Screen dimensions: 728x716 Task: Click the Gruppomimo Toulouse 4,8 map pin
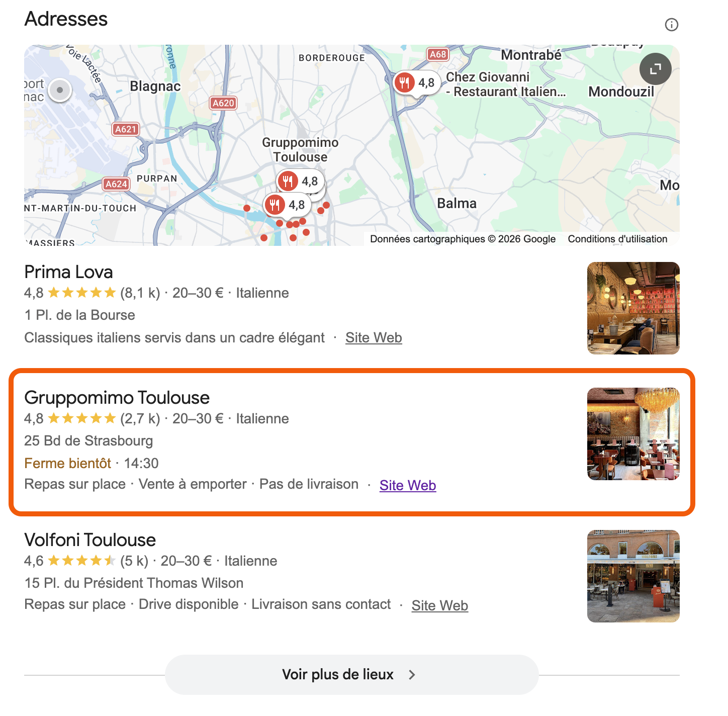tap(300, 181)
